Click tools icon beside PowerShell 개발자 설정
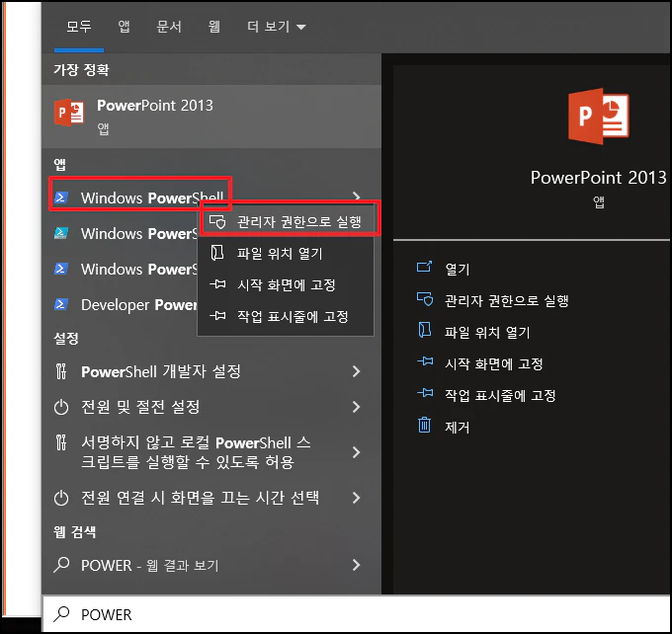The width and height of the screenshot is (672, 634). [x=61, y=371]
